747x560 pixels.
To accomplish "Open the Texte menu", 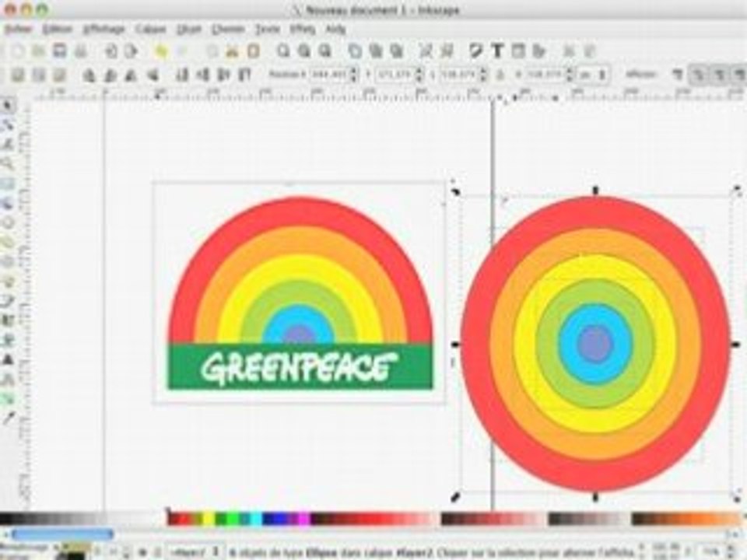I will [267, 29].
